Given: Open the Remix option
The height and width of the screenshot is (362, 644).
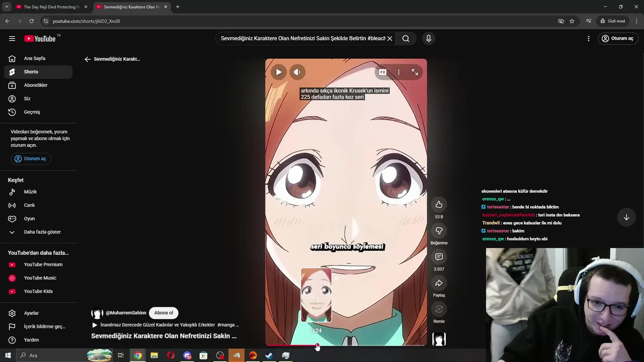Looking at the screenshot, I should click(x=439, y=309).
